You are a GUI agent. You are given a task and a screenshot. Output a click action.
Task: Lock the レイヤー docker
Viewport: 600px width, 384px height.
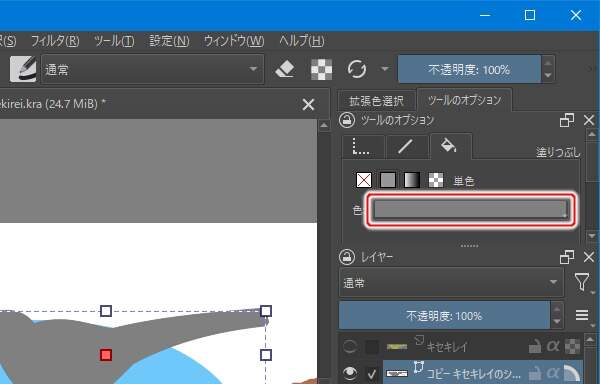pos(347,257)
